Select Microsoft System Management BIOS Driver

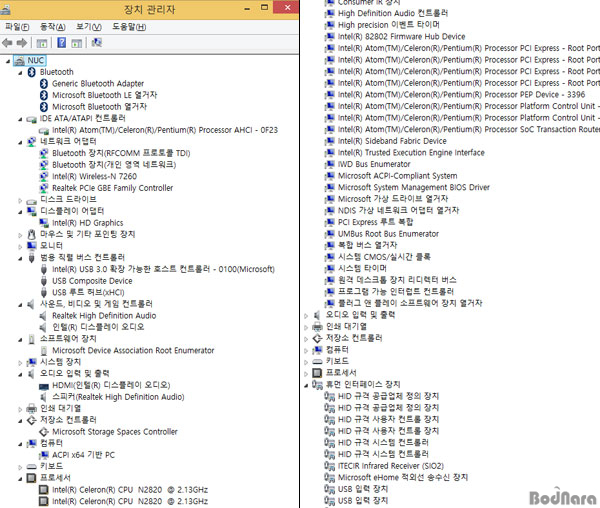[414, 187]
